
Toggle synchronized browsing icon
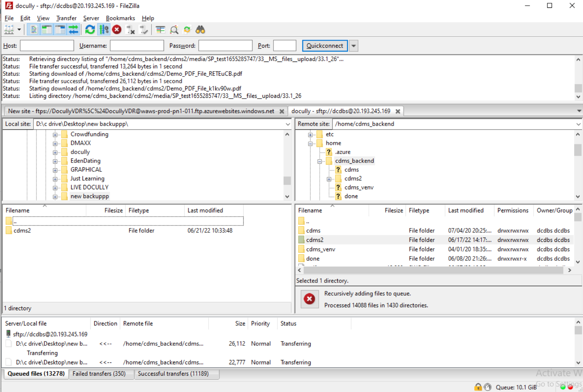point(187,30)
